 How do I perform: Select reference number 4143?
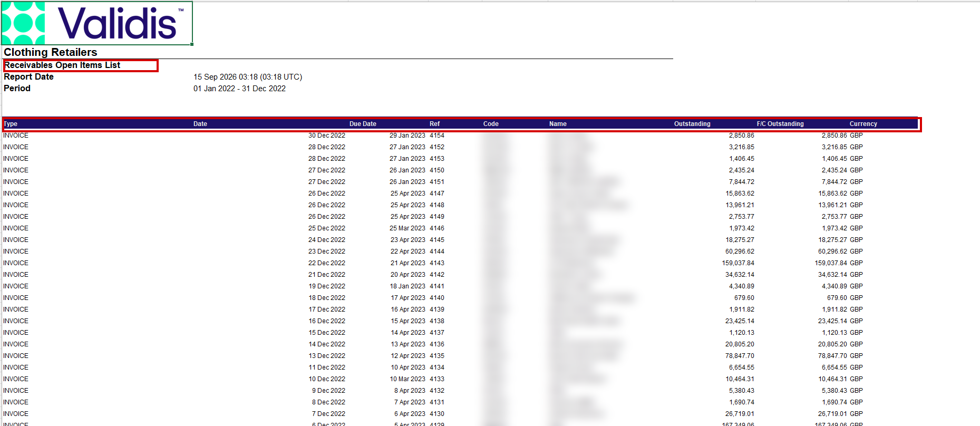pyautogui.click(x=437, y=263)
